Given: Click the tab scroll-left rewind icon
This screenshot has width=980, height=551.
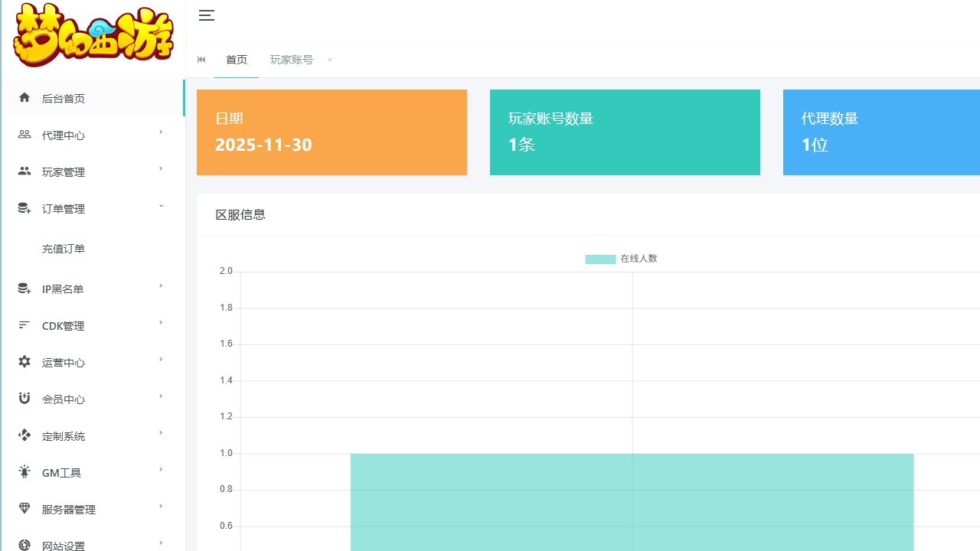Looking at the screenshot, I should click(201, 60).
